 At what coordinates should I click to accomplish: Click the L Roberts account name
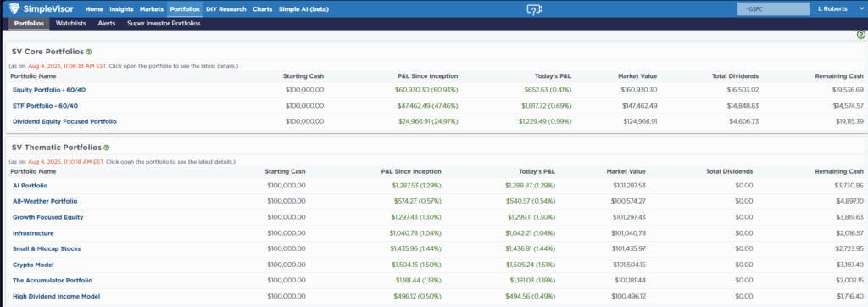click(833, 9)
